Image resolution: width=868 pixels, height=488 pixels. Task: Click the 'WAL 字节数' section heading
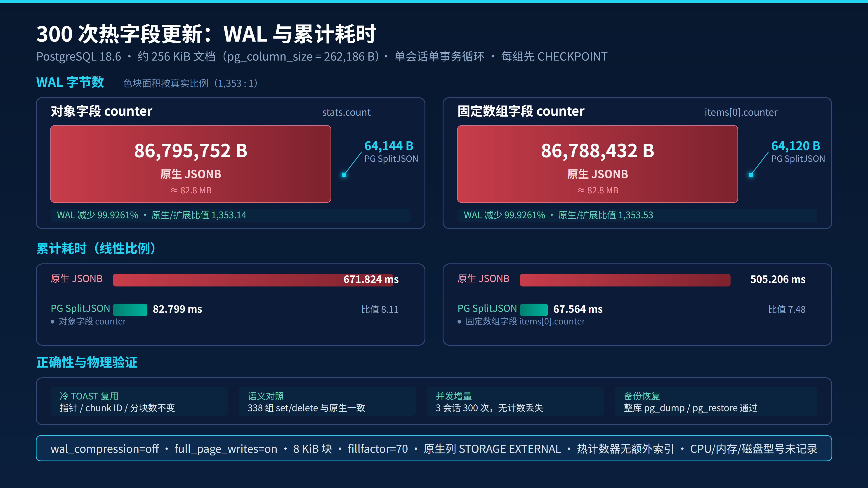point(70,82)
